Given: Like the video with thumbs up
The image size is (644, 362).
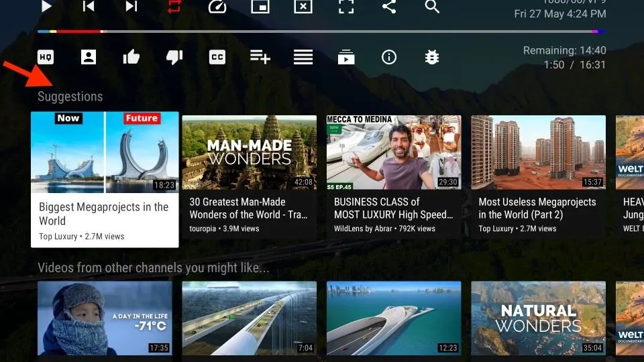Looking at the screenshot, I should click(x=131, y=57).
